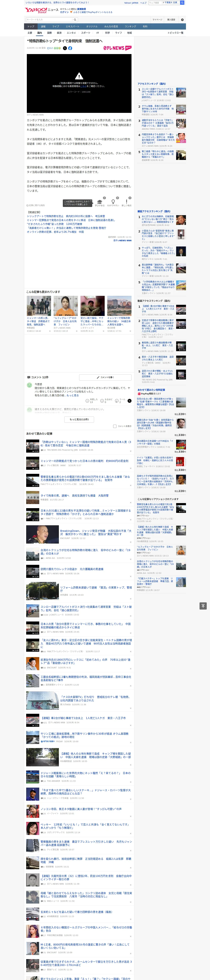Open the エキスパート navigation tab
The image size is (210, 980).
click(x=72, y=27)
